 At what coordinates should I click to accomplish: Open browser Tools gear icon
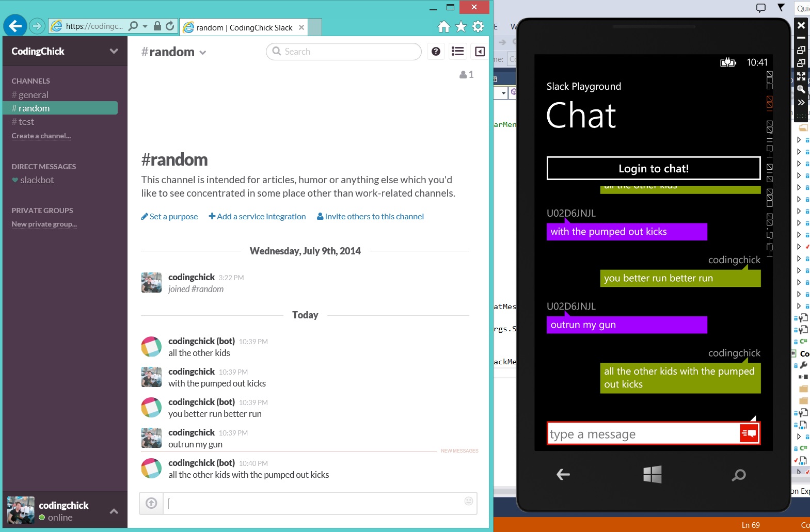pyautogui.click(x=479, y=26)
